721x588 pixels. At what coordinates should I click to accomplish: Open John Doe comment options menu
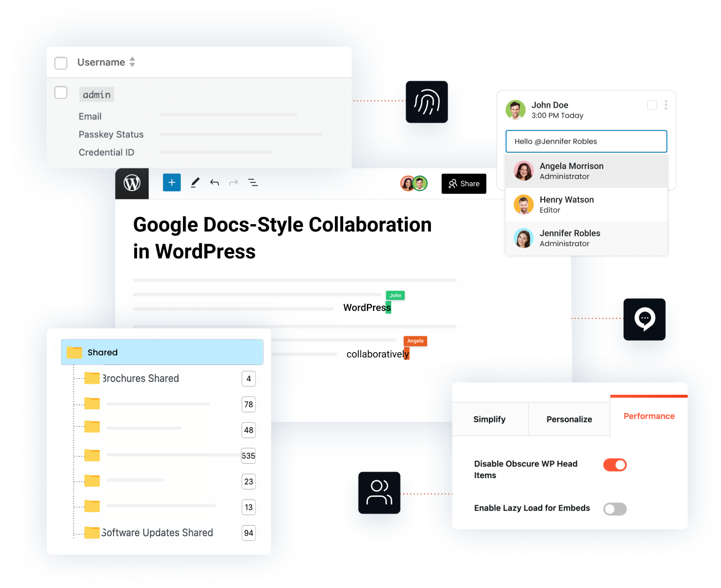(x=666, y=105)
